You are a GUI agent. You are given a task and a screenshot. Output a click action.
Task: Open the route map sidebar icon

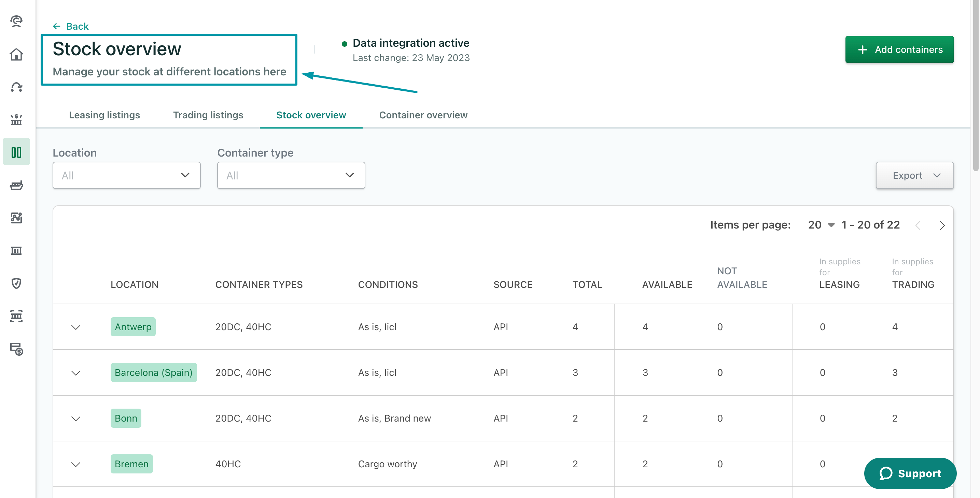tap(16, 218)
